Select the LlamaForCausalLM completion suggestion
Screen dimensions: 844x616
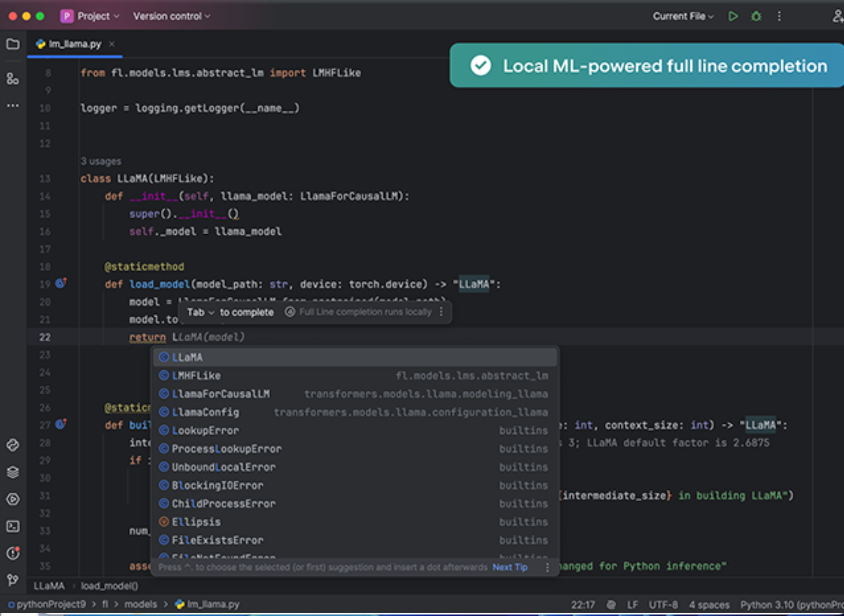[355, 394]
